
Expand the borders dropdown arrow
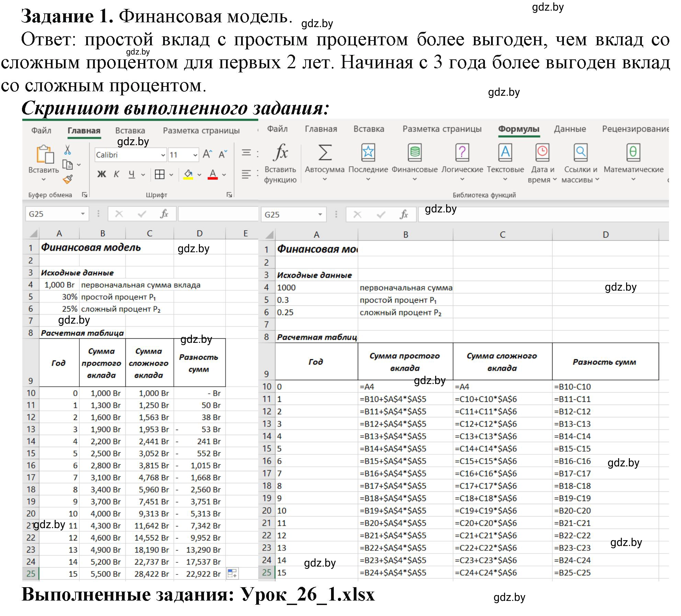[x=171, y=175]
